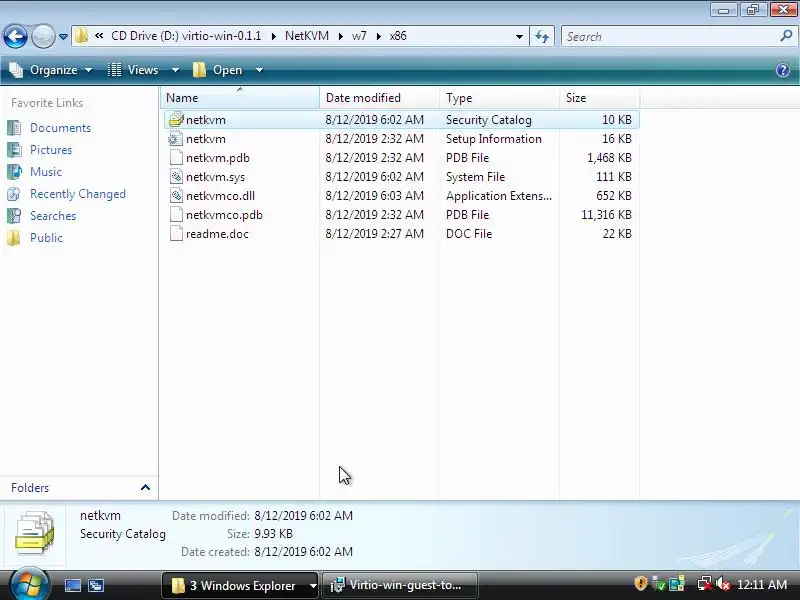The image size is (800, 600).
Task: Click the Forward navigation arrow button
Action: pyautogui.click(x=43, y=36)
